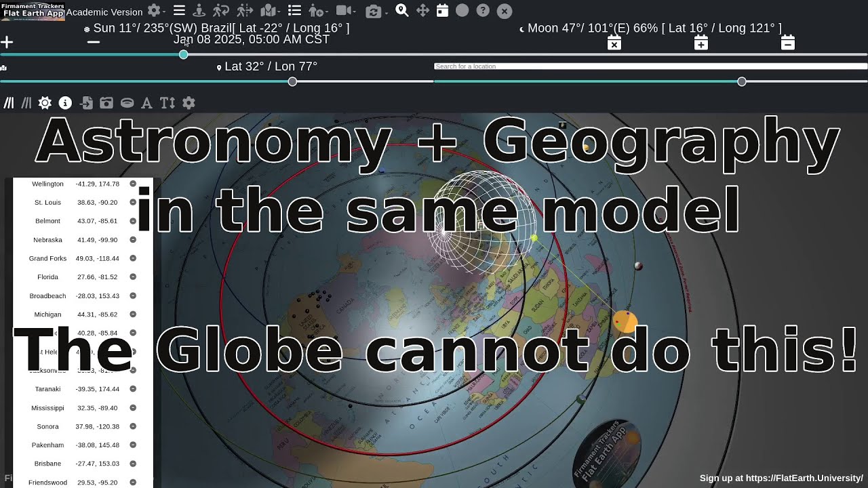This screenshot has height=488, width=868.
Task: Open the camera rotate dropdown
Action: pos(376,11)
